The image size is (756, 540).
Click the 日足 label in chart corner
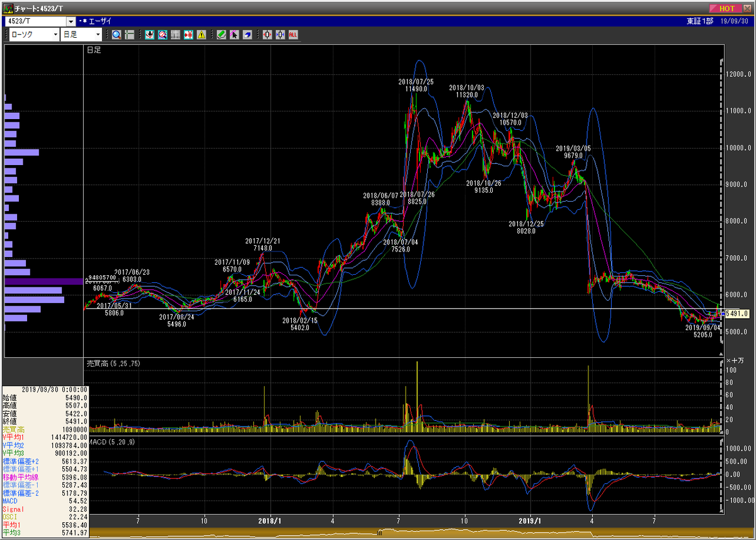coord(93,49)
